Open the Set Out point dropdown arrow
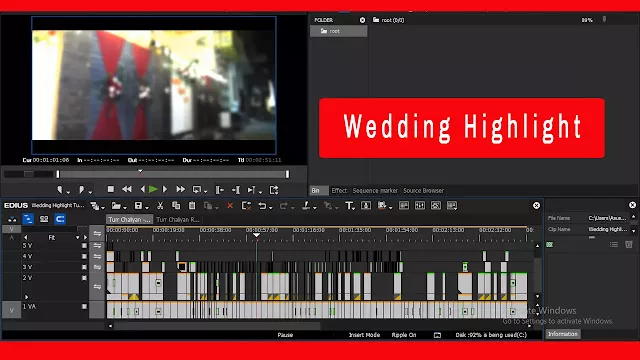Screen dimensions: 640x360 coord(90,192)
